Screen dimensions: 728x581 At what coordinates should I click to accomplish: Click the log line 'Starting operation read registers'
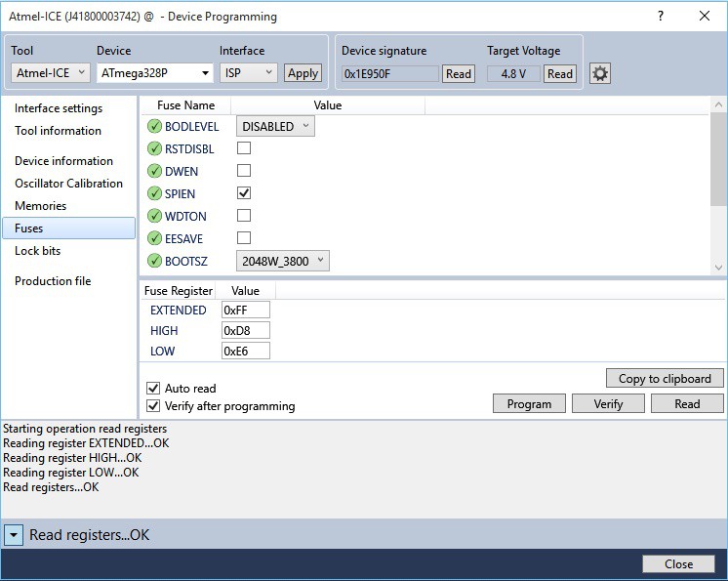coord(85,429)
